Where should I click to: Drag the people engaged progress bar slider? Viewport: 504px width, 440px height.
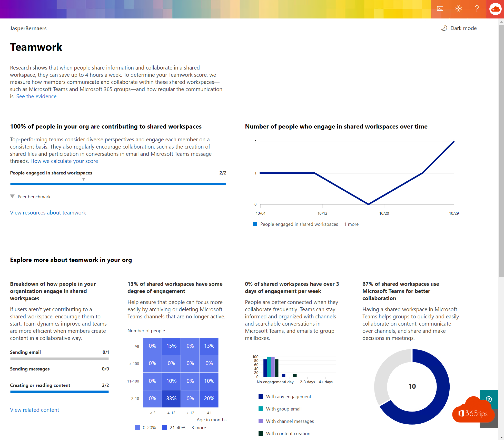(x=84, y=180)
